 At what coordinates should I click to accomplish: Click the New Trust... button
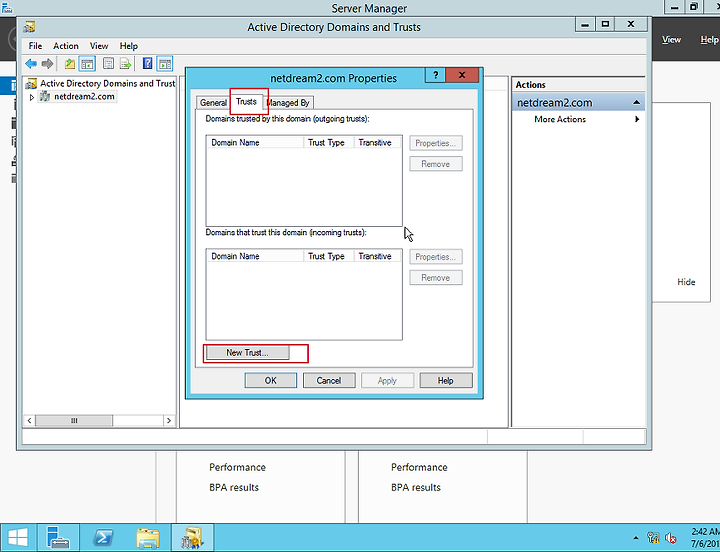248,353
